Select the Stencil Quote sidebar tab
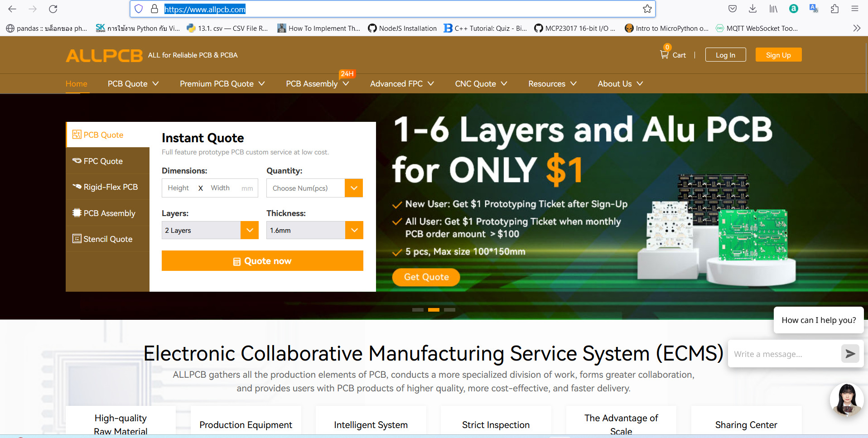 tap(108, 239)
